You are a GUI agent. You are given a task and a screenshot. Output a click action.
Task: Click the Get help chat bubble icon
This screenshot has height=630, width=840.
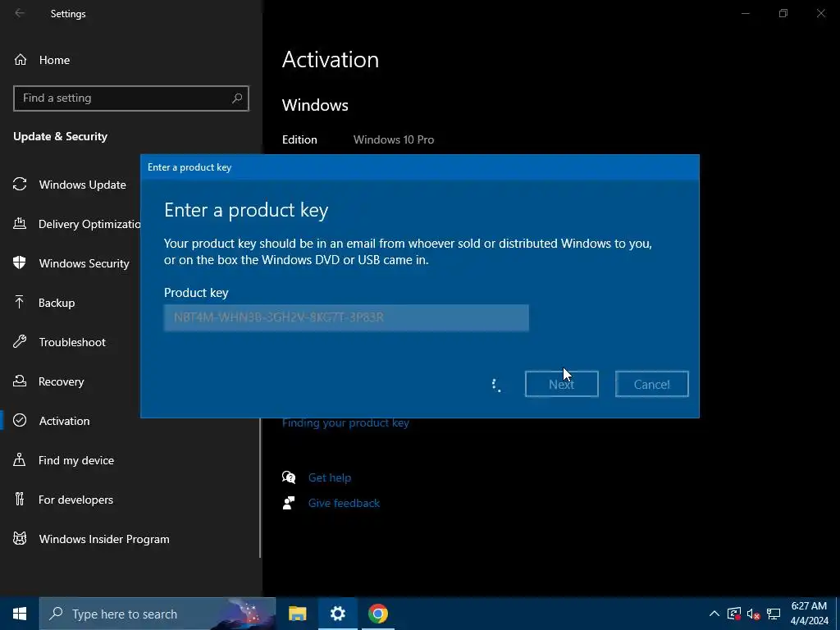point(289,477)
